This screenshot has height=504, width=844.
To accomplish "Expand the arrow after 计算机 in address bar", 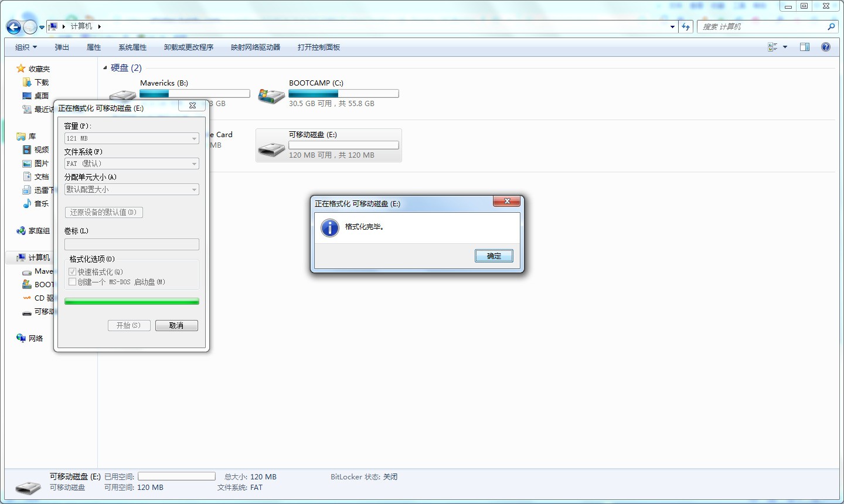I will click(x=100, y=26).
